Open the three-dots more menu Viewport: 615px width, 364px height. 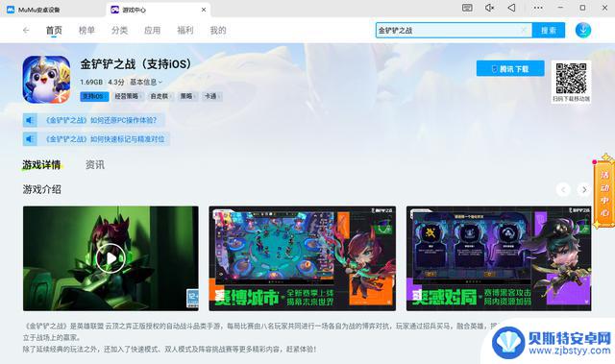click(538, 8)
